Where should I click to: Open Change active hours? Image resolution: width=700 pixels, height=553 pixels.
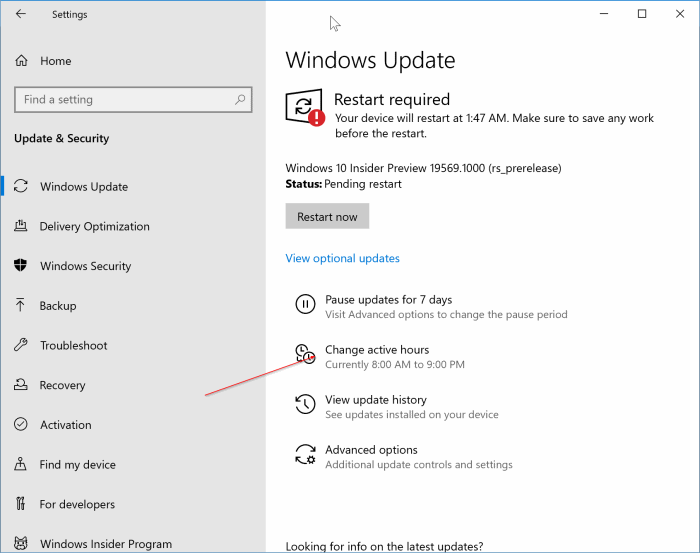(x=377, y=349)
